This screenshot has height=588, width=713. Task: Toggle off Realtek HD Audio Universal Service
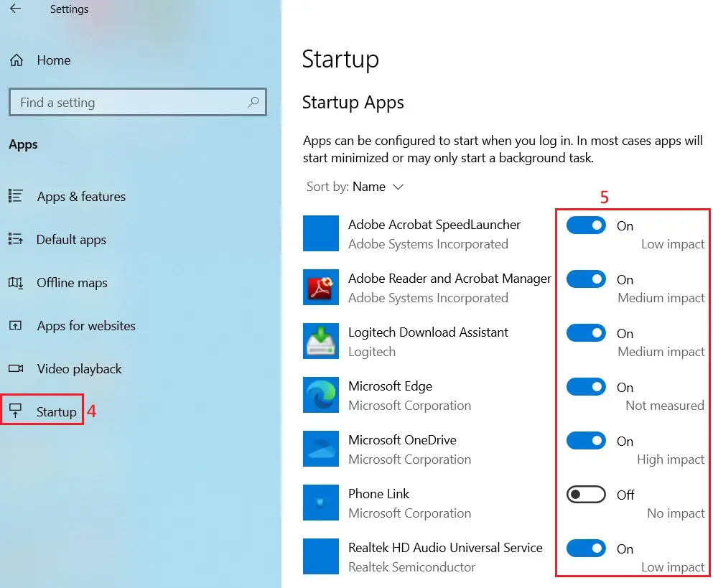tap(586, 549)
